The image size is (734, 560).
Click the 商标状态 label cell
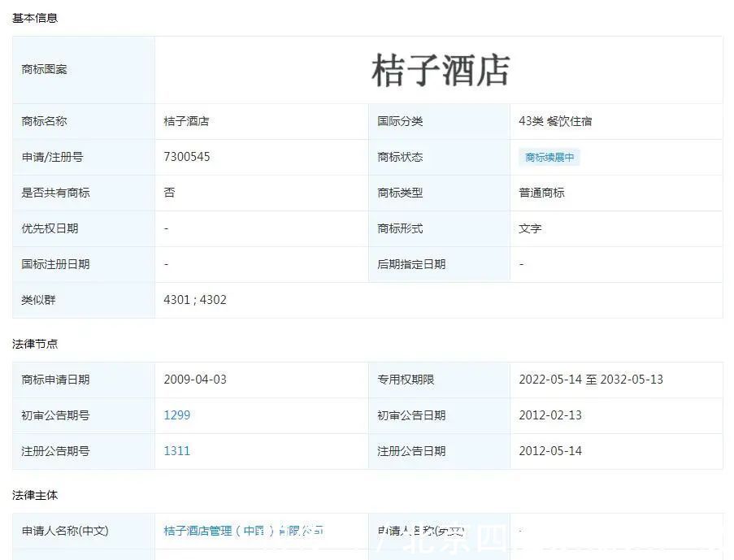[x=439, y=157]
